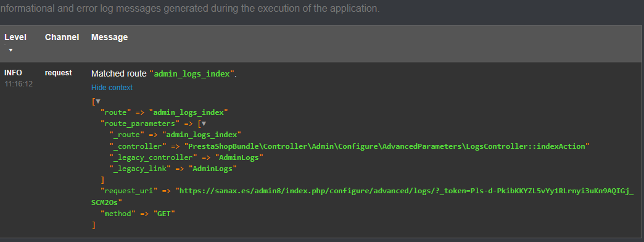Collapse the outer context array triangle

[x=97, y=101]
